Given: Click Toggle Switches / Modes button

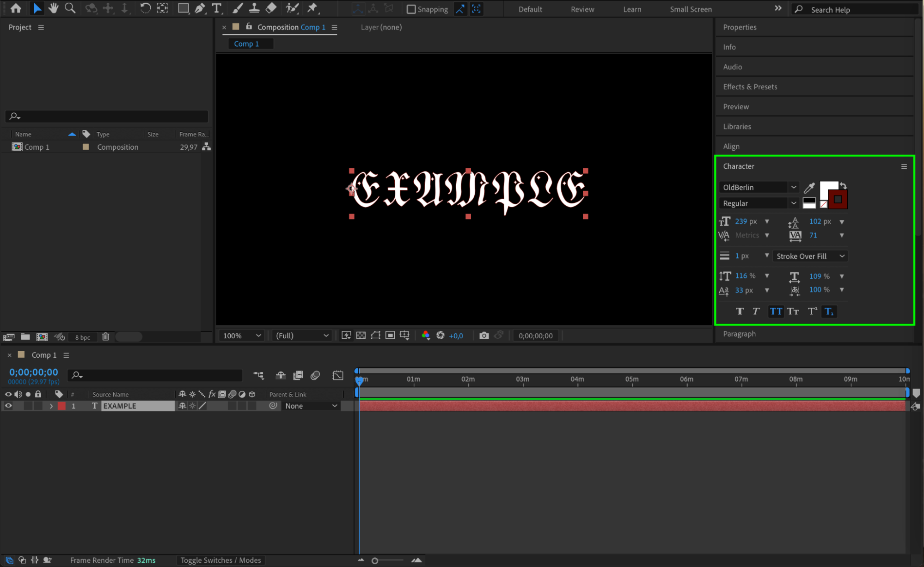Looking at the screenshot, I should [220, 560].
